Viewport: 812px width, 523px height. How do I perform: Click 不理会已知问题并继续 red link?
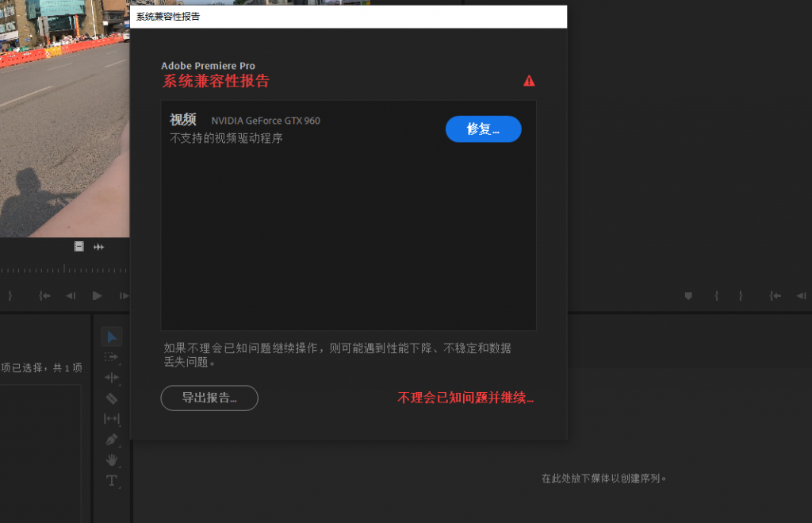click(x=465, y=398)
